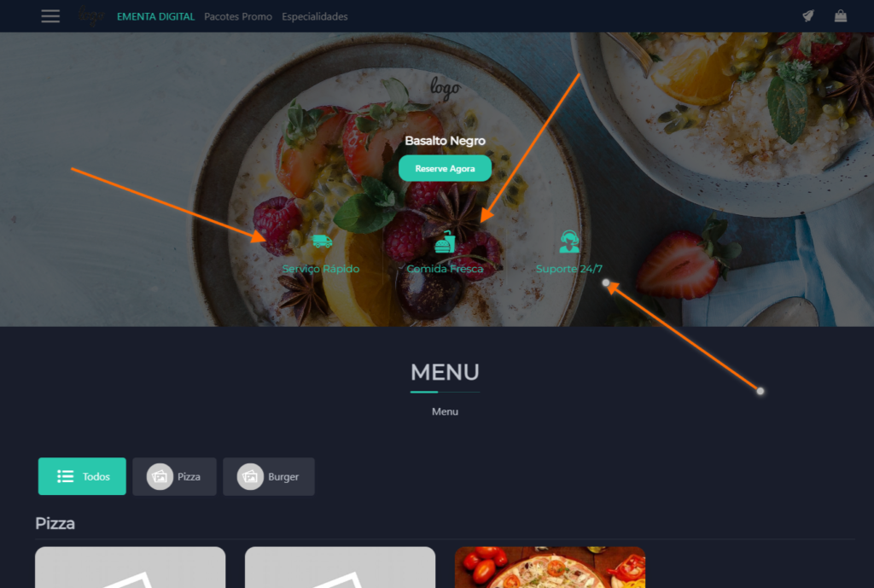Open the rocket icon in top bar

pos(807,16)
